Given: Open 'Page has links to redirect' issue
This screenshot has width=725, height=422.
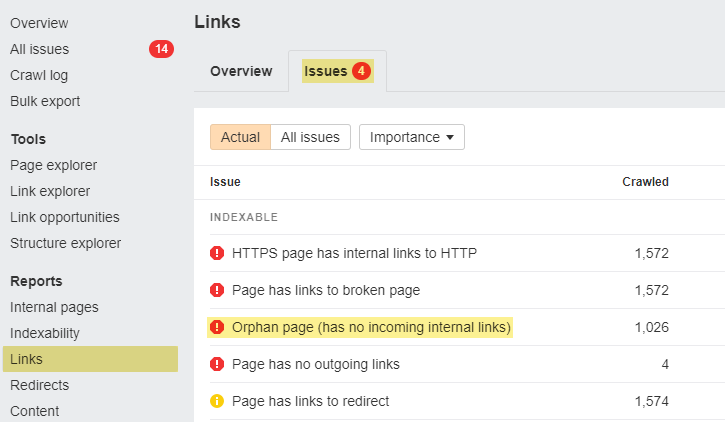Looking at the screenshot, I should tap(311, 401).
